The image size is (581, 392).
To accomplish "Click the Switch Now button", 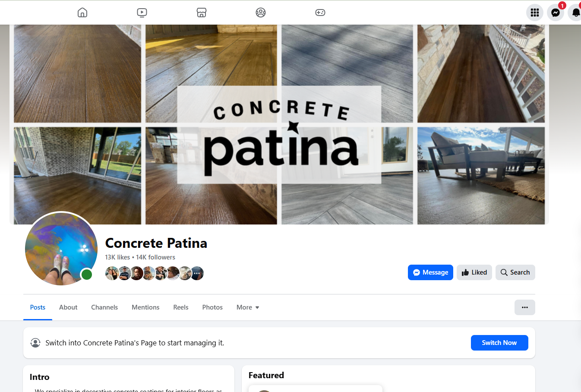I will tap(499, 343).
